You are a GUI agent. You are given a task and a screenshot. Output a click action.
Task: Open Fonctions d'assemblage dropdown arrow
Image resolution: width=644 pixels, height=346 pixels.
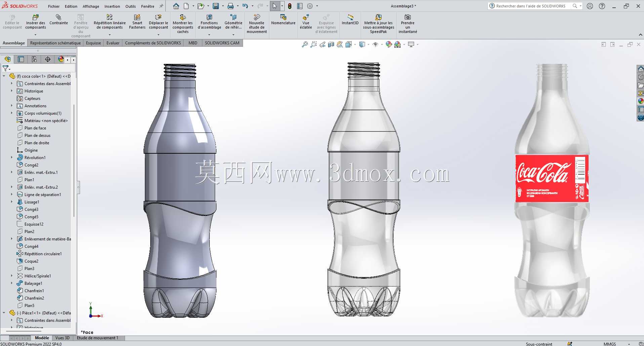point(209,34)
